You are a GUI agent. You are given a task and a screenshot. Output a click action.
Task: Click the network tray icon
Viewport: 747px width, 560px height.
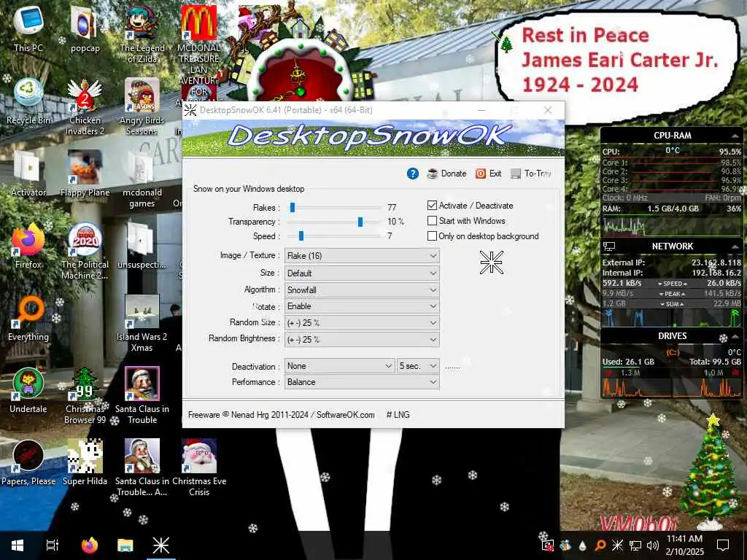coord(635,545)
